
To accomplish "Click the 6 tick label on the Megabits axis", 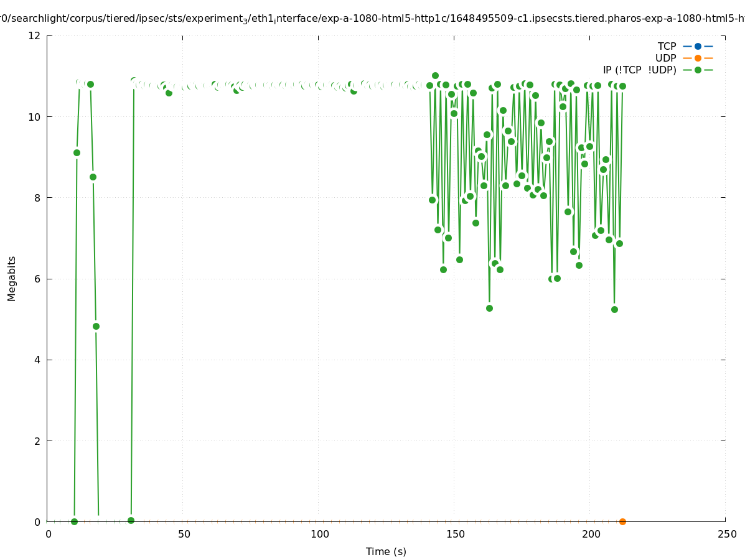I will tap(38, 279).
